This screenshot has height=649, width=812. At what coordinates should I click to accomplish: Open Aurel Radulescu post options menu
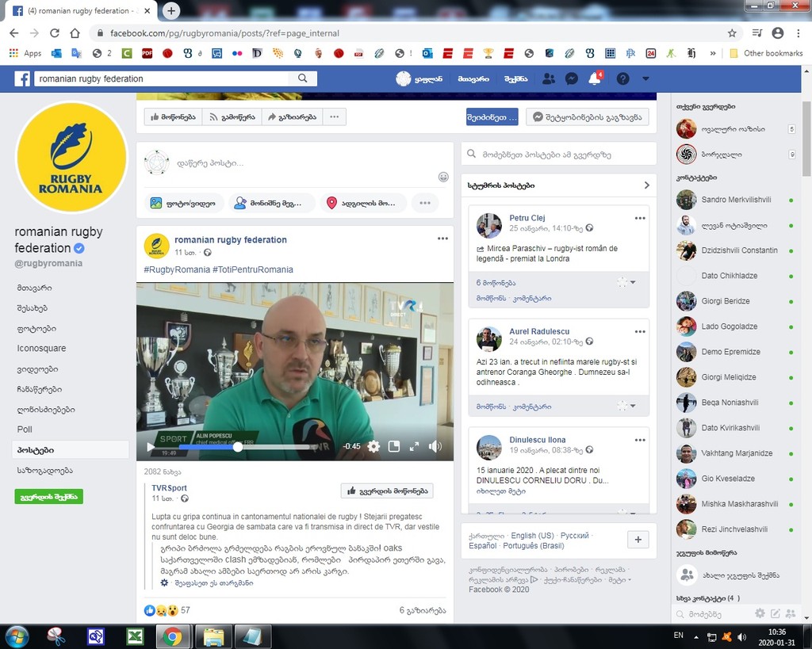click(x=640, y=332)
